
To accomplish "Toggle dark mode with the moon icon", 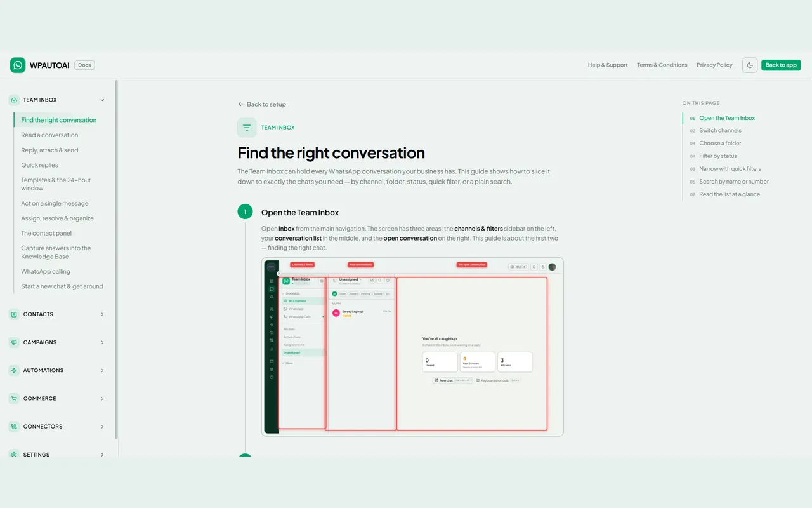I will point(750,65).
